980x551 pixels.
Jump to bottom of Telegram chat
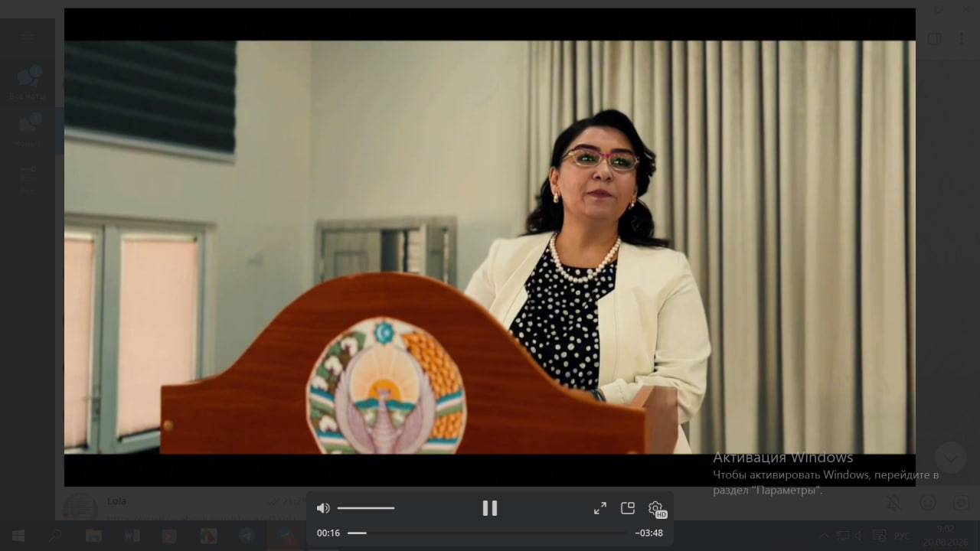click(950, 458)
